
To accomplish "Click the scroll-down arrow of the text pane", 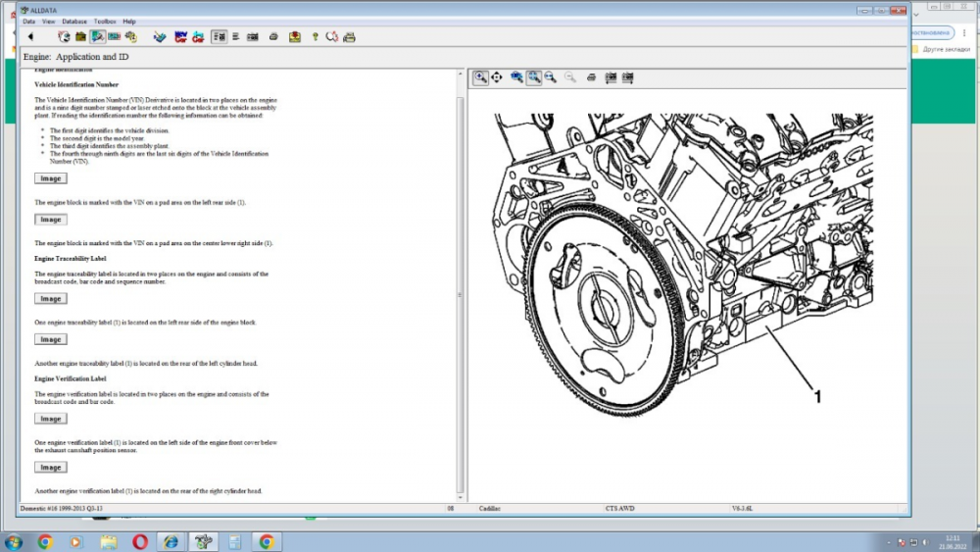I will click(x=461, y=498).
